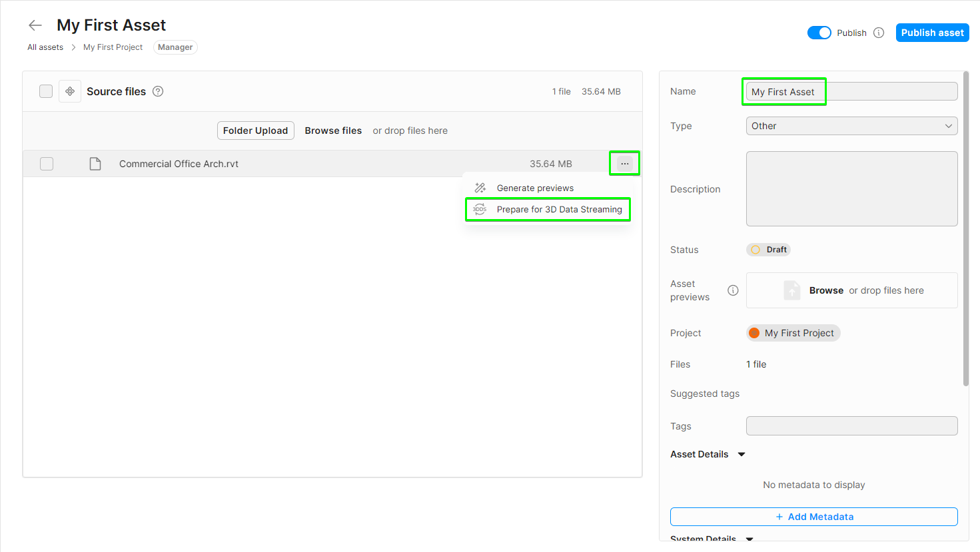Check the Source files select-all checkbox
Image resolution: width=980 pixels, height=552 pixels.
click(45, 91)
